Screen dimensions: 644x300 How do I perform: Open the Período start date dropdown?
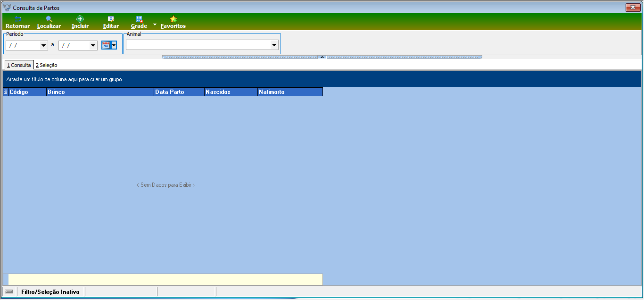44,46
